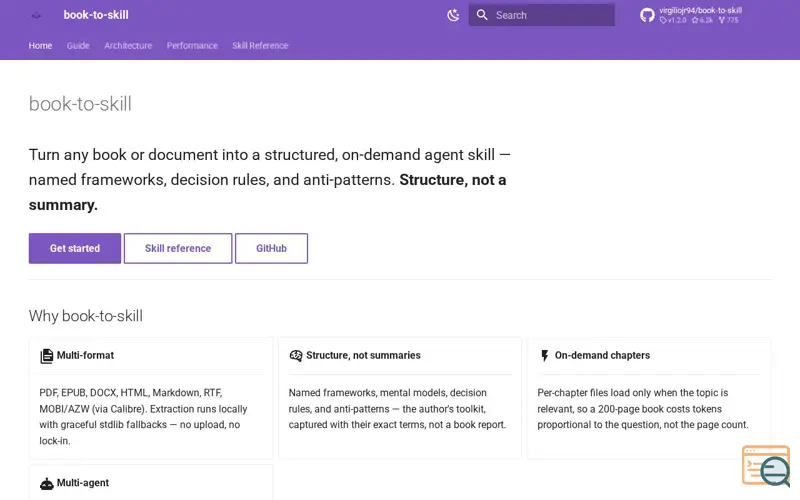Open the Architecture tab
800x500 pixels.
click(x=128, y=45)
